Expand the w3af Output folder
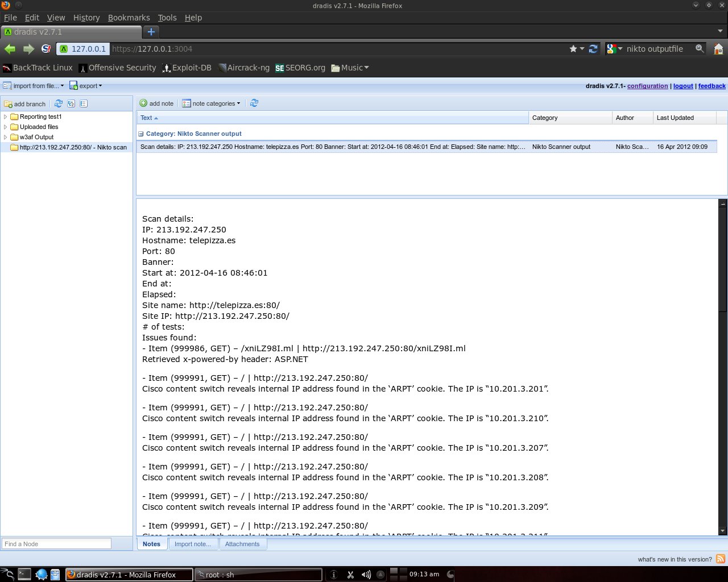 click(6, 138)
